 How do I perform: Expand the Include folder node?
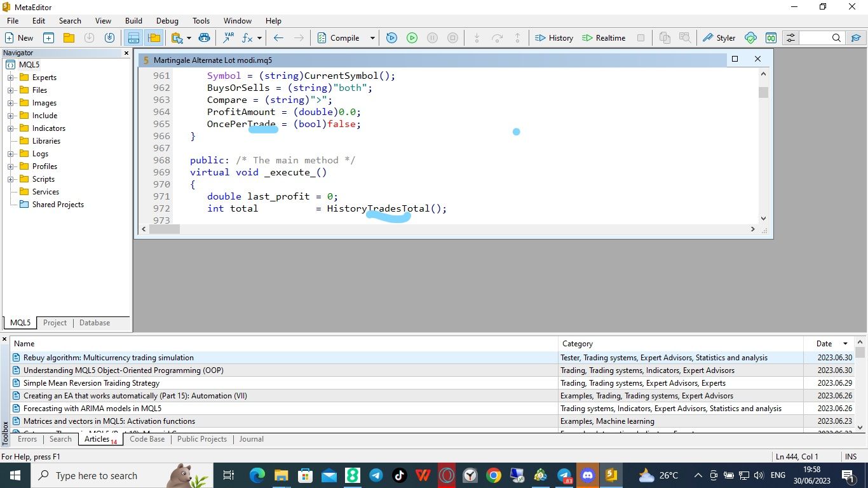[x=10, y=116]
